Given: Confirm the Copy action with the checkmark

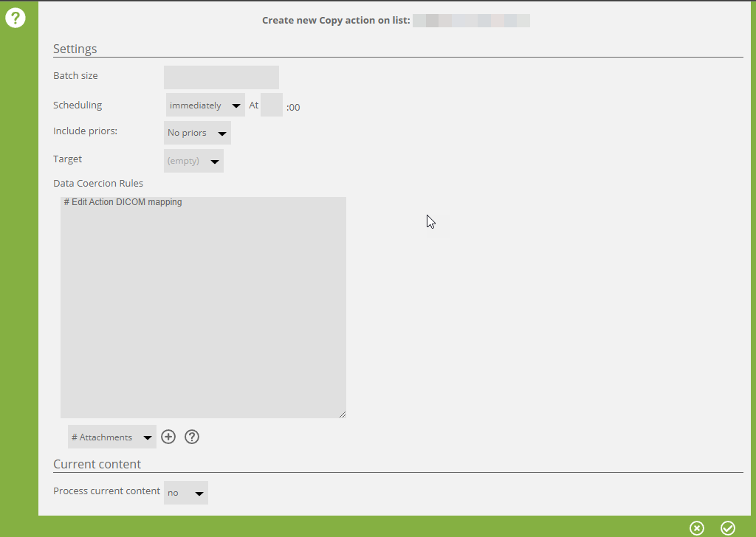Looking at the screenshot, I should click(728, 527).
